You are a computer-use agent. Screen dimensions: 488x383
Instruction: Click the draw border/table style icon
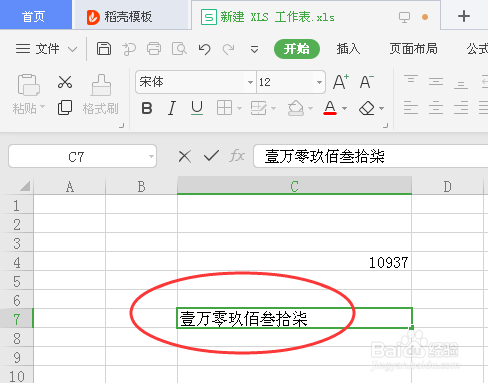pyautogui.click(x=259, y=108)
